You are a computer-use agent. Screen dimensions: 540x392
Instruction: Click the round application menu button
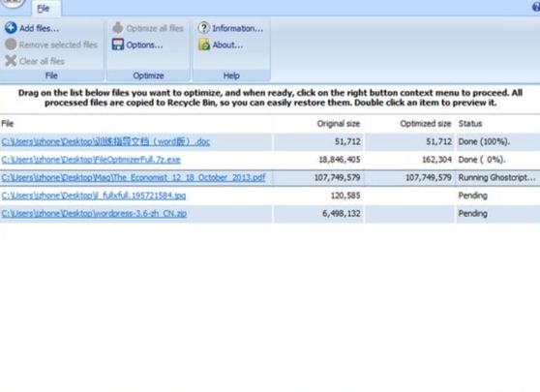pos(14,3)
